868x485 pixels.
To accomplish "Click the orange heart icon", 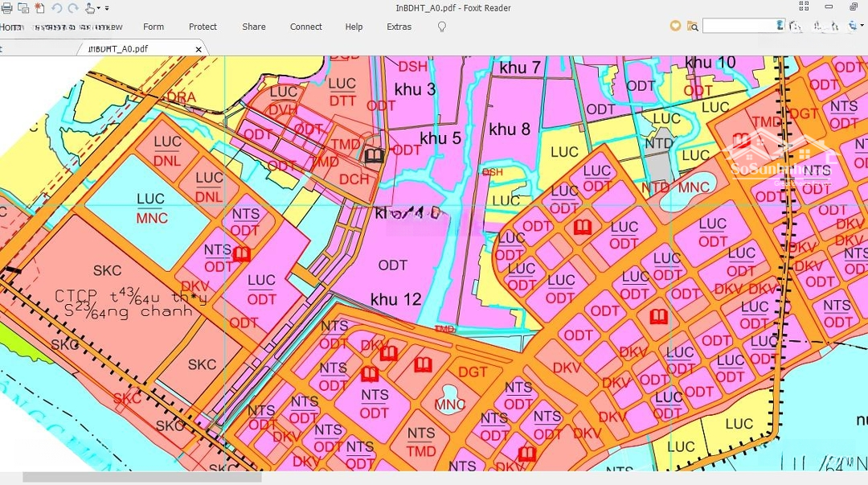I will pos(676,27).
